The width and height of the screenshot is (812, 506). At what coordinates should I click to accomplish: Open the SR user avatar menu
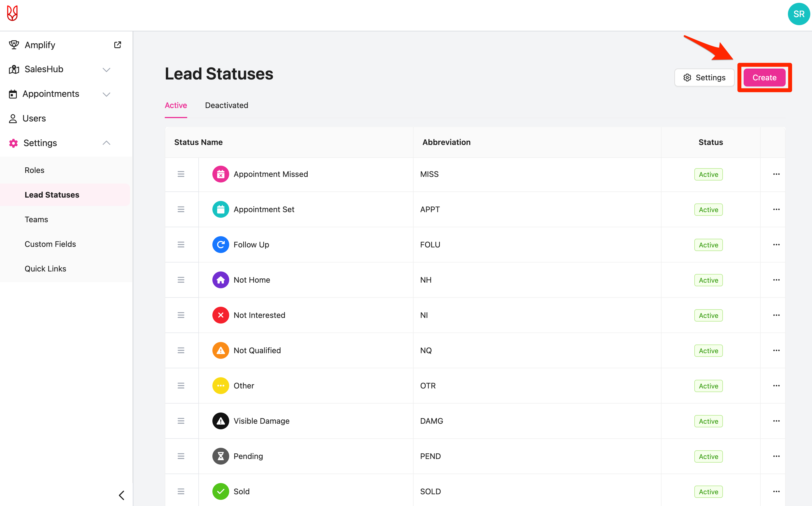[x=799, y=14]
